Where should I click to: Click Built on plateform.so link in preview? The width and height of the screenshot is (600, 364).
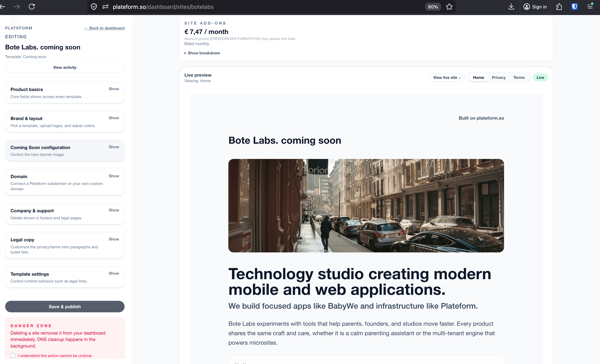[x=481, y=118]
